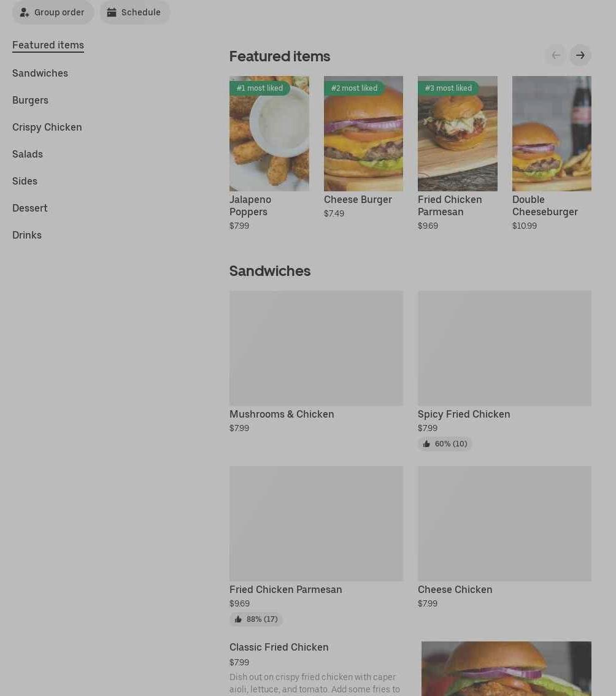Screen dimensions: 616x696
Task: Click thumbs-up rating on Fried Chicken Parmesan
Action: coord(256,619)
